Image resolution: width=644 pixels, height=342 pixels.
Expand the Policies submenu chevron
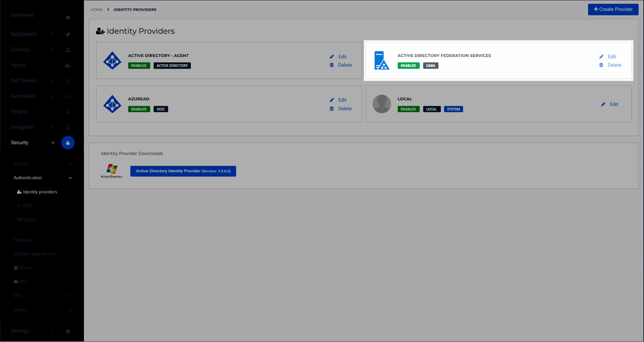(70, 164)
